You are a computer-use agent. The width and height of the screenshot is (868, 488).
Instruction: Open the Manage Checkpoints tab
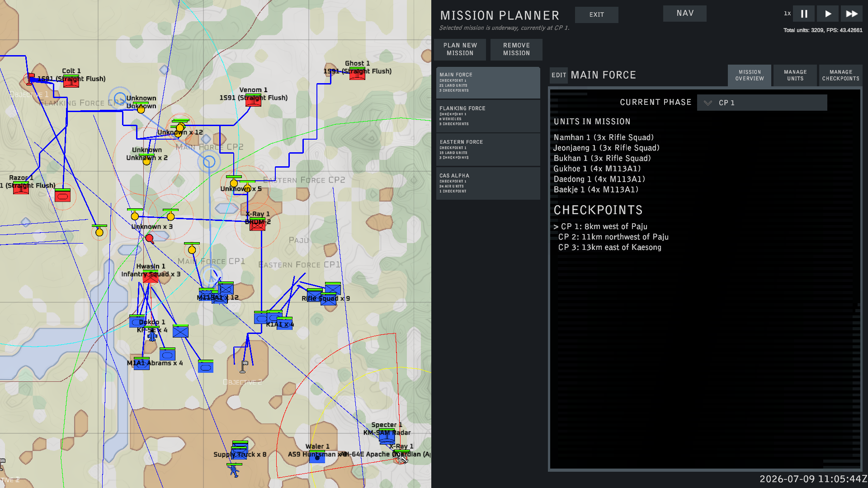tap(840, 75)
